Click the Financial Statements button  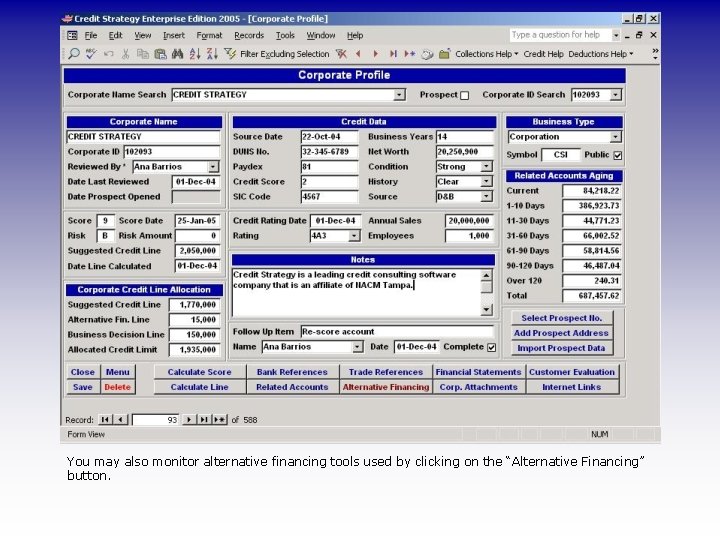(x=478, y=372)
